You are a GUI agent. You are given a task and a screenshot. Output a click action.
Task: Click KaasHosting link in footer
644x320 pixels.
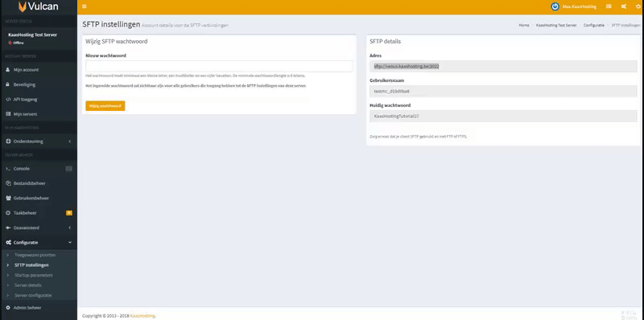(x=142, y=316)
